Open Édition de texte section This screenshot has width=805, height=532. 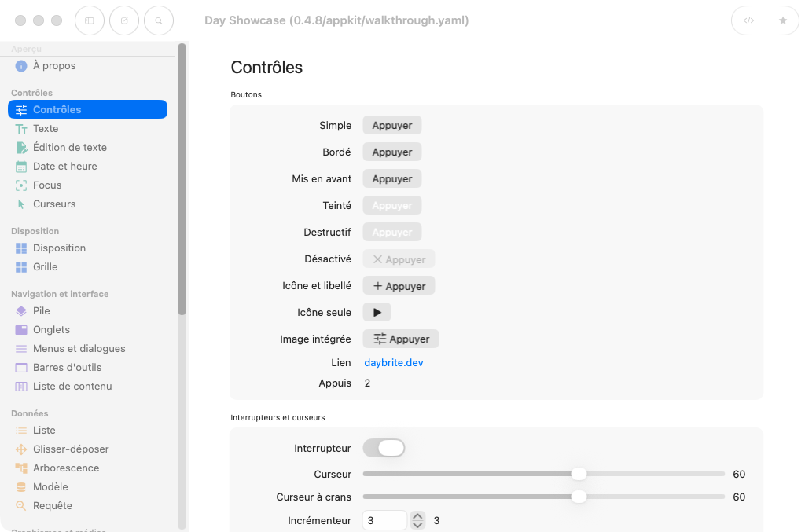pyautogui.click(x=88, y=148)
